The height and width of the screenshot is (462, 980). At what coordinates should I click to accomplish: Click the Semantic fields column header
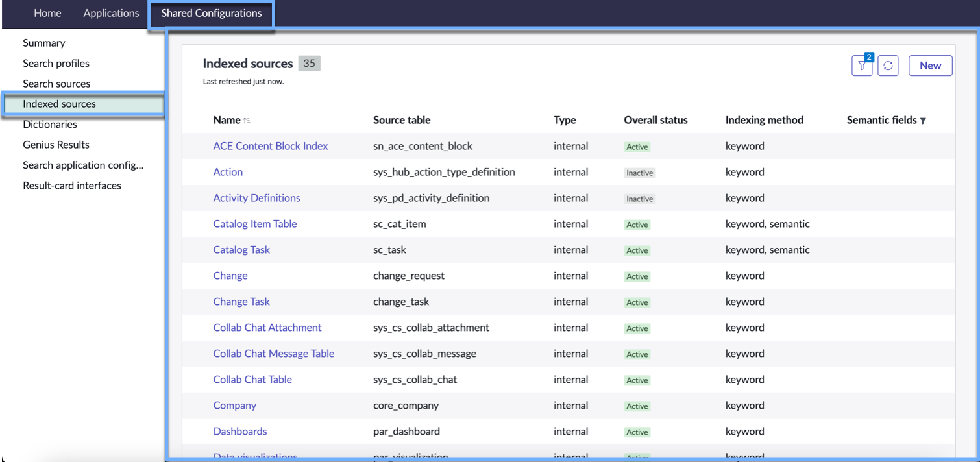click(x=882, y=120)
